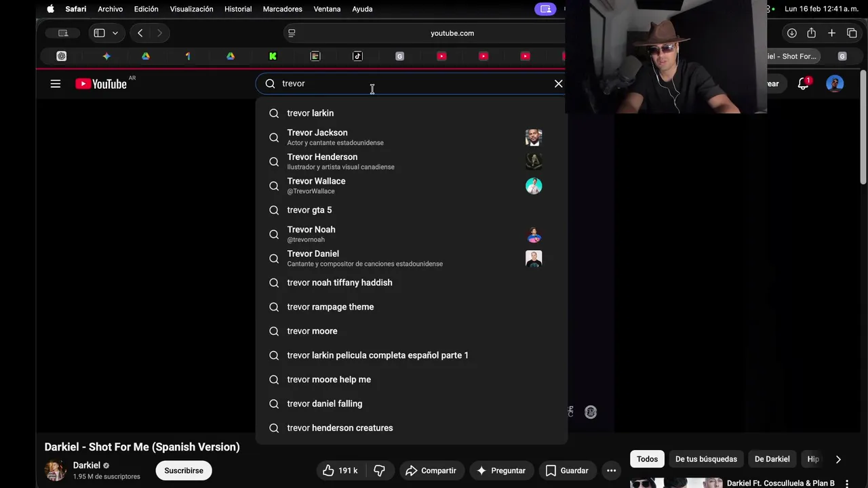The image size is (868, 488).
Task: Switch to the TikTok tab
Action: point(357,56)
